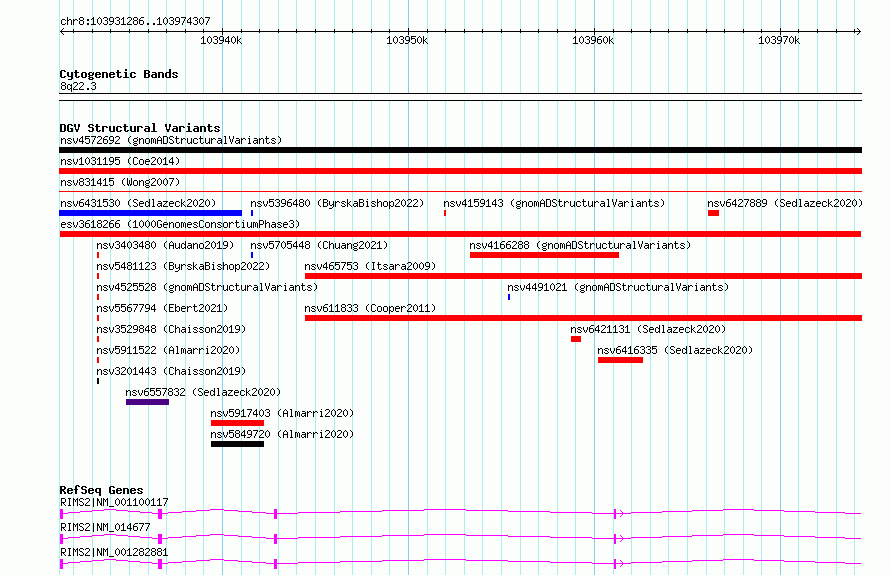Open nsv5705448 (Chuang2021) variant

click(319, 245)
